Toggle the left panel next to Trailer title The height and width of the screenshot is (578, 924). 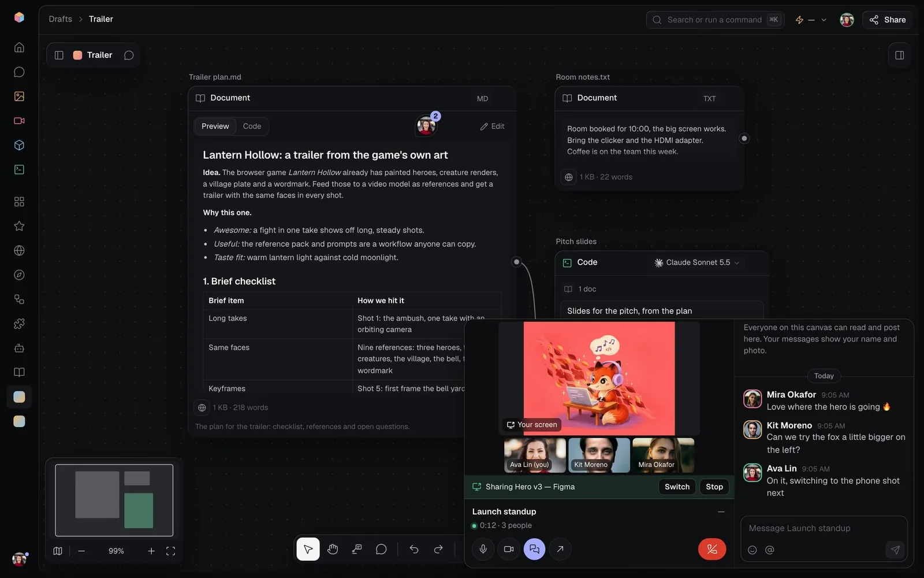coord(59,55)
